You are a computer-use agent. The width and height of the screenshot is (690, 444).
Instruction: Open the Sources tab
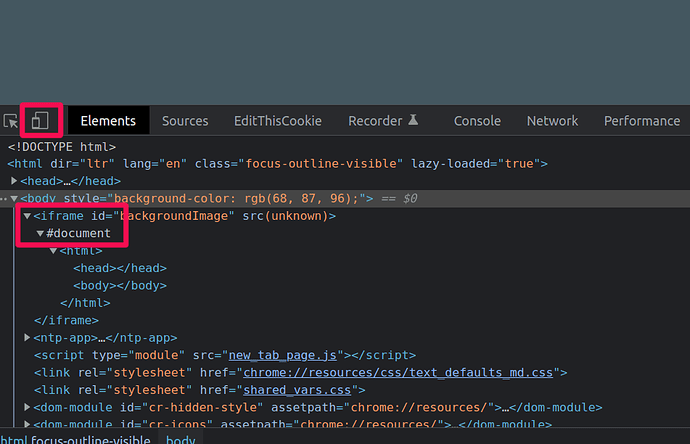(x=185, y=121)
